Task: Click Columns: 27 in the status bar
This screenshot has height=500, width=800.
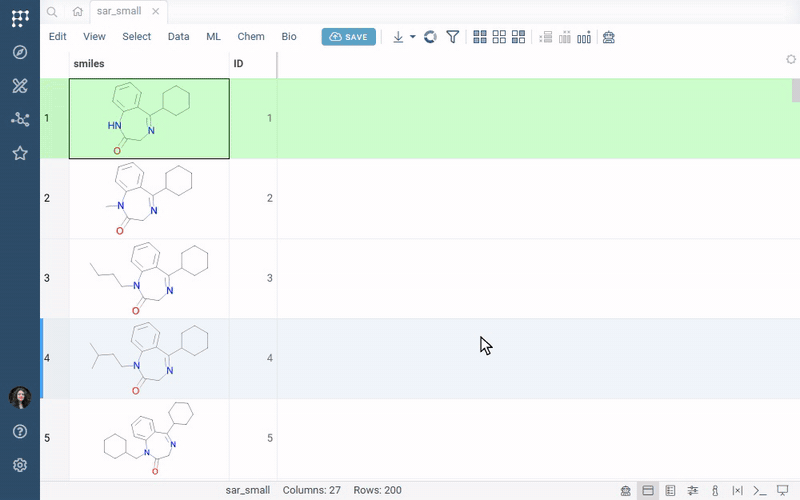Action: pyautogui.click(x=311, y=490)
